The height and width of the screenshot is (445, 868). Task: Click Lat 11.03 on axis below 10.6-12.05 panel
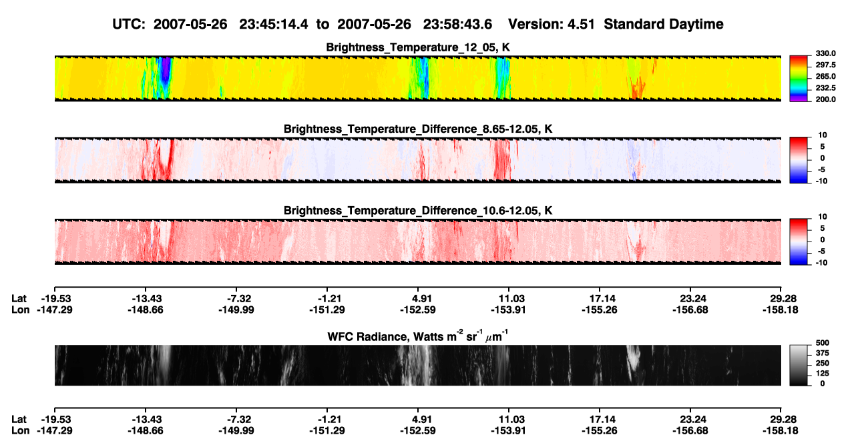tap(510, 298)
